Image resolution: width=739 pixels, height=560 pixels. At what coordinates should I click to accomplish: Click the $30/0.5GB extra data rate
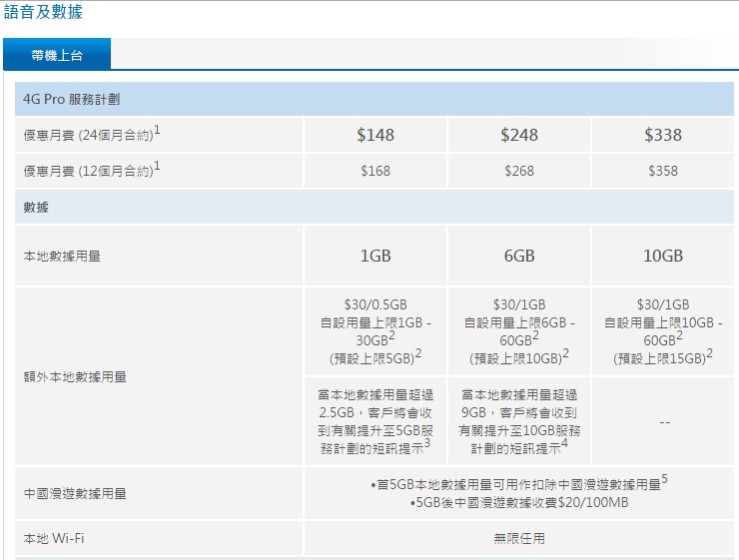375,304
